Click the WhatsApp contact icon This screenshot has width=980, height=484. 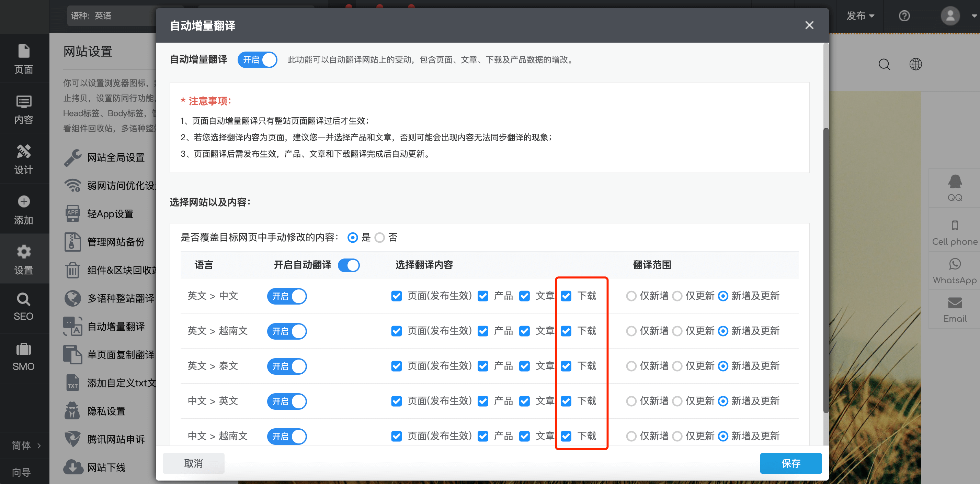click(x=955, y=264)
